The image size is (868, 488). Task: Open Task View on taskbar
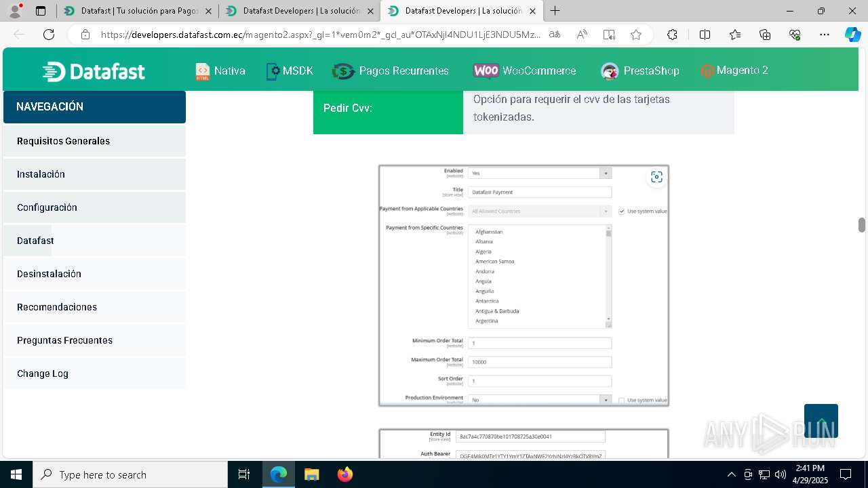pyautogui.click(x=244, y=474)
